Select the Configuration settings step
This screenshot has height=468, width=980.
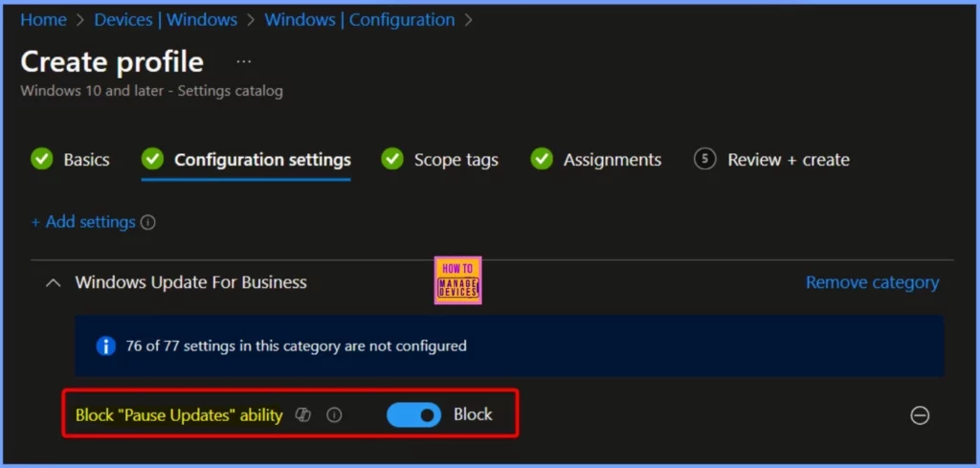click(x=246, y=159)
